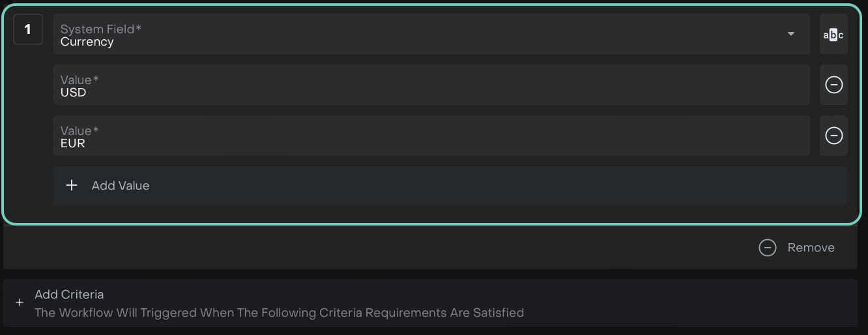Remove the USD value with minus icon

[x=833, y=85]
